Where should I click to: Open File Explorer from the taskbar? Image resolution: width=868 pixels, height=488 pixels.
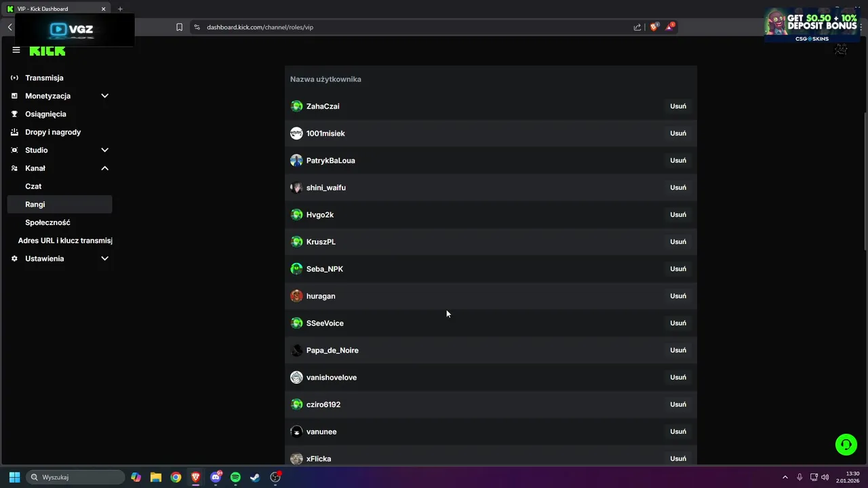tap(156, 477)
